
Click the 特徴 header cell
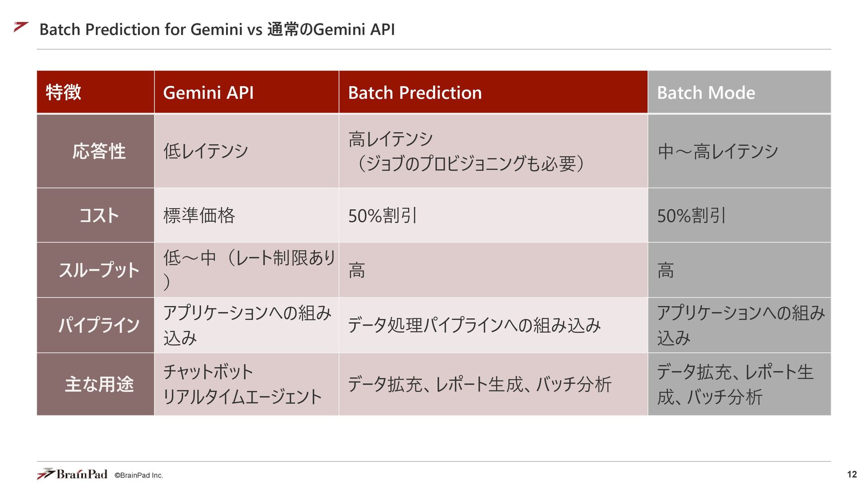[95, 92]
